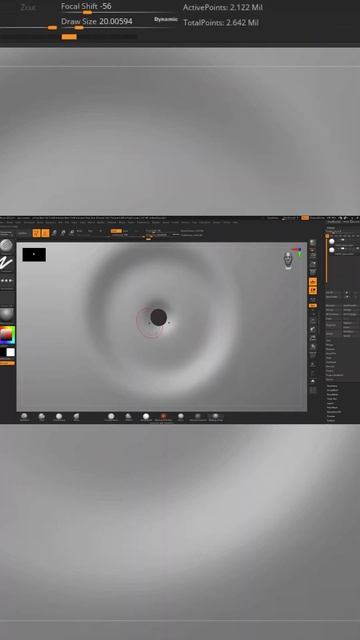Screen dimensions: 360x640
Task: Click the XYZ axis indicator in viewport corner
Action: point(297,251)
